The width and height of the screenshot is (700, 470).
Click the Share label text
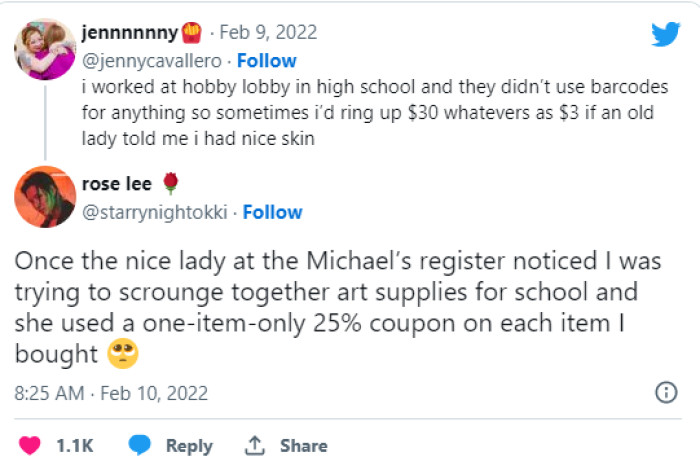(x=304, y=445)
